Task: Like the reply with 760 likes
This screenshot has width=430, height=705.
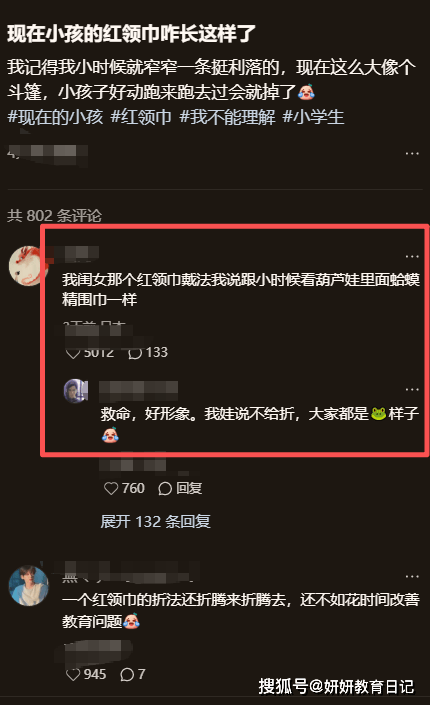Action: [x=111, y=488]
